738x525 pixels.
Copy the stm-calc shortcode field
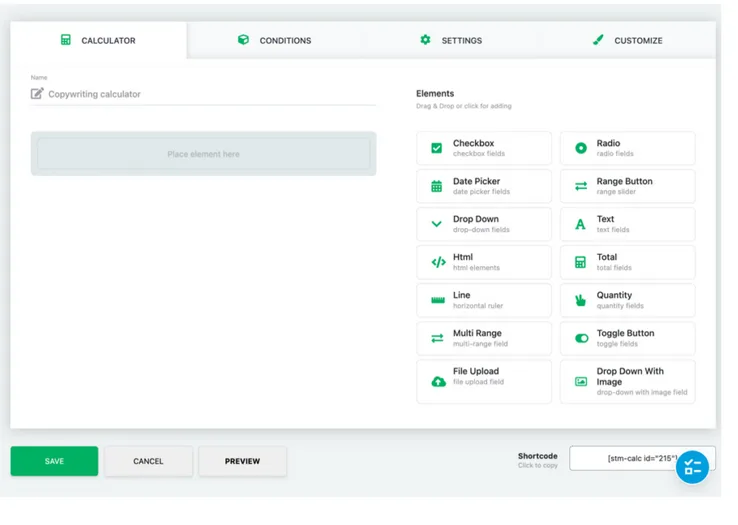tap(642, 458)
